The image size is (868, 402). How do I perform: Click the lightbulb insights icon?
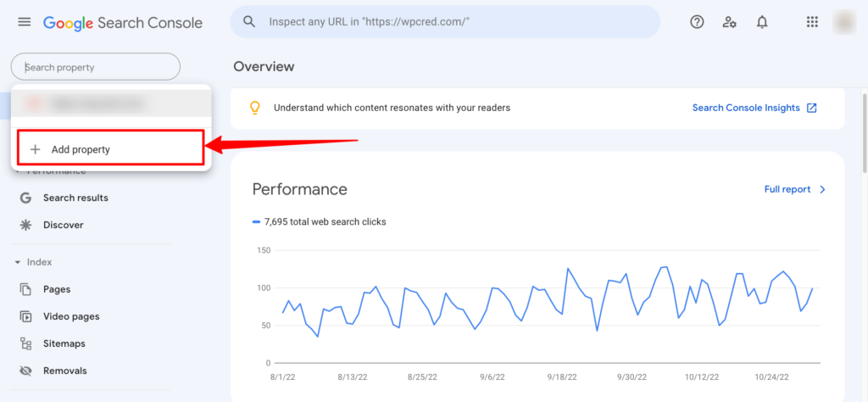pyautogui.click(x=254, y=108)
